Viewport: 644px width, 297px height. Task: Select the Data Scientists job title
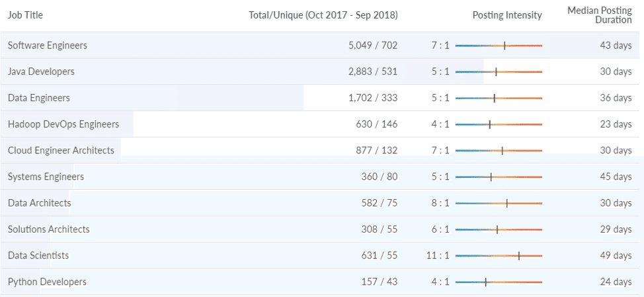tap(38, 255)
